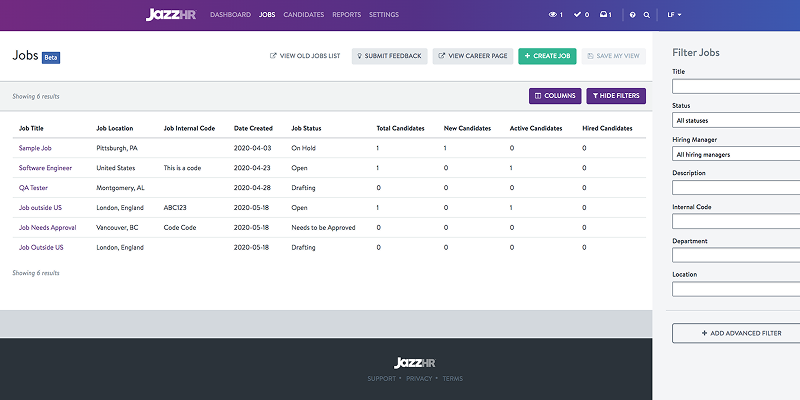Open the QA Tester job link
Image resolution: width=800 pixels, height=400 pixels.
(33, 188)
